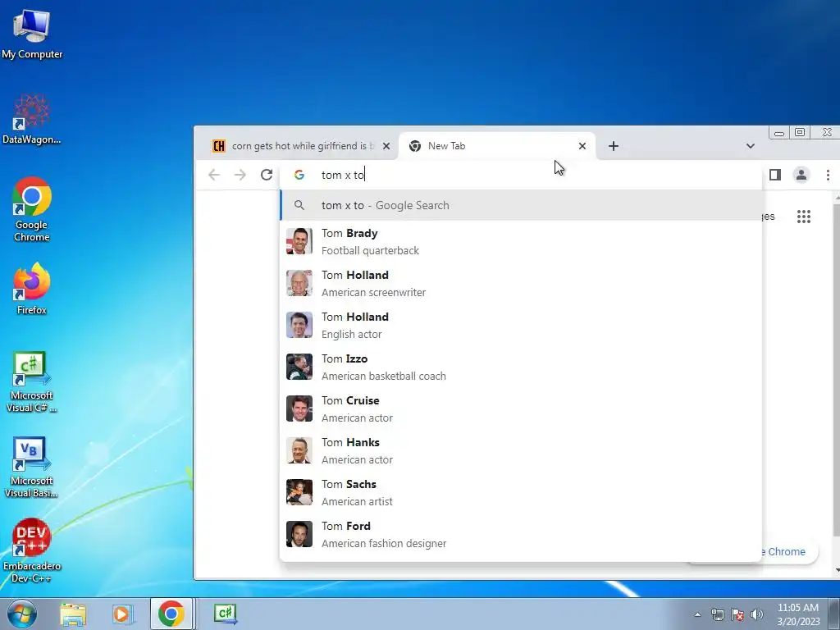This screenshot has width=840, height=630.
Task: Choose Tom Holland American screenwriter suggestion
Action: [x=521, y=283]
